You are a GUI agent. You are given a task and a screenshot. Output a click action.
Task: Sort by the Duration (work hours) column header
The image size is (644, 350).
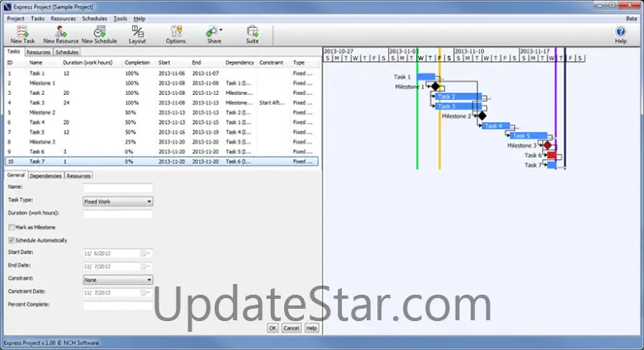[x=88, y=63]
